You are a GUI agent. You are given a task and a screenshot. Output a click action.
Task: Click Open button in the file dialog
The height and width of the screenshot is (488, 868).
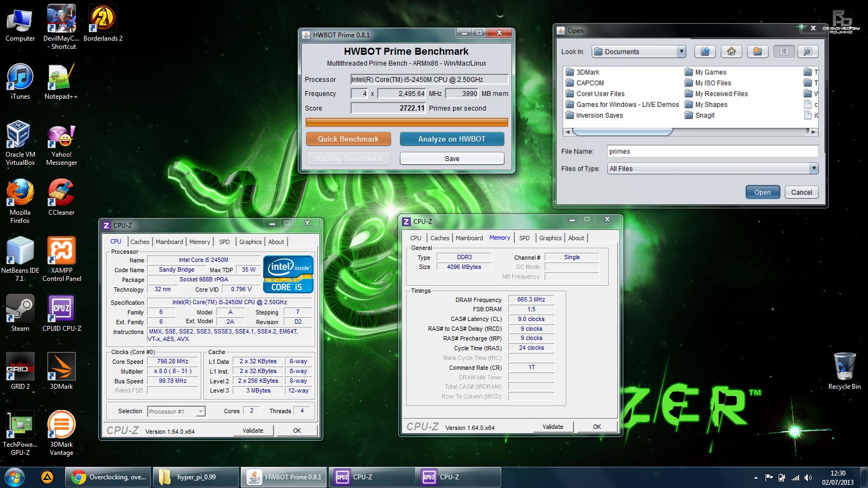(x=762, y=192)
